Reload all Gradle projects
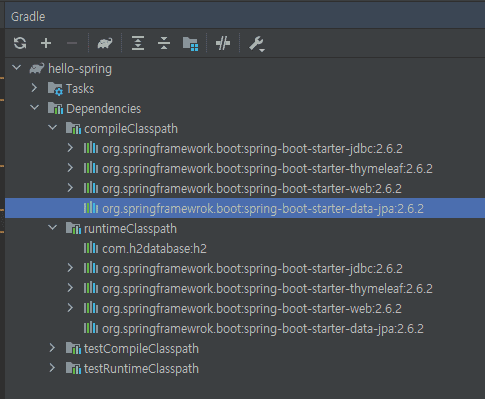 coord(20,43)
